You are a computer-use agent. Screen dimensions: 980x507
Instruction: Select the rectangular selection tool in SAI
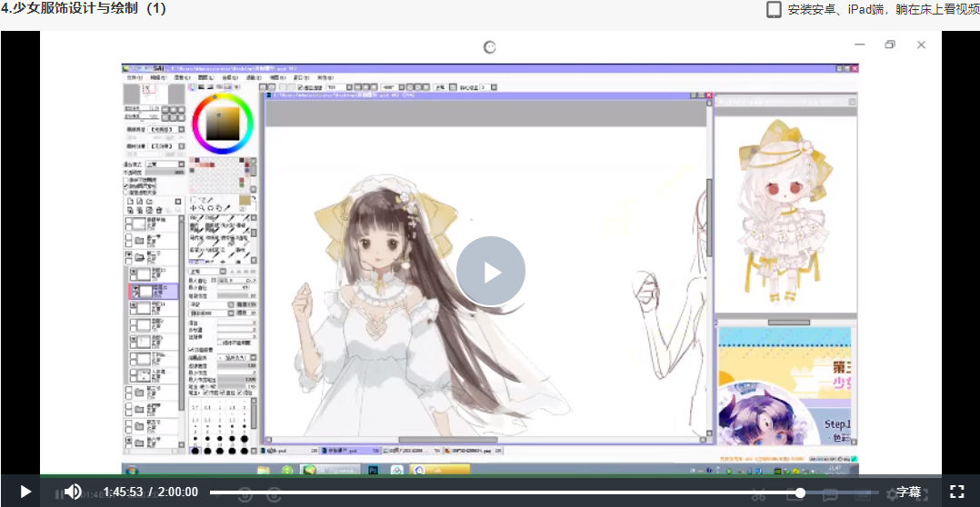(193, 199)
